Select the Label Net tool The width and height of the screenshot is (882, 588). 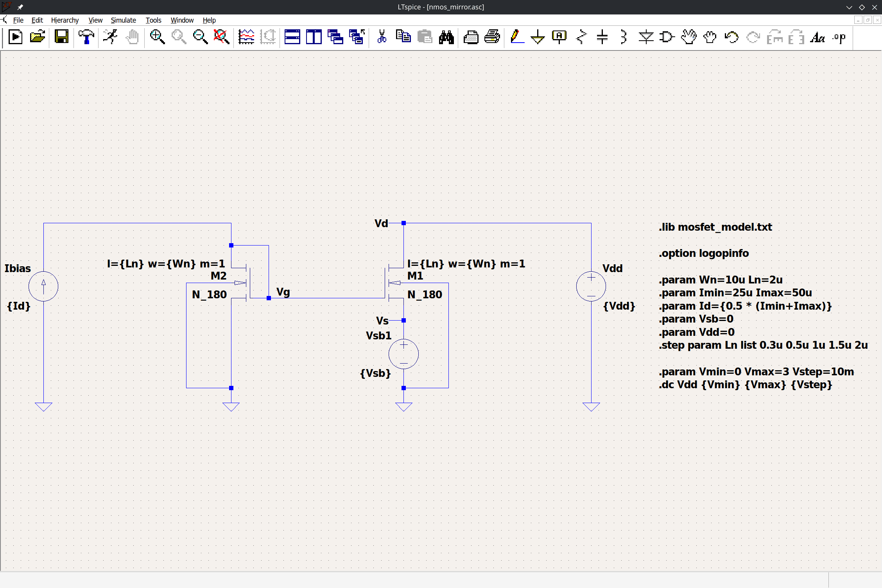click(x=559, y=37)
